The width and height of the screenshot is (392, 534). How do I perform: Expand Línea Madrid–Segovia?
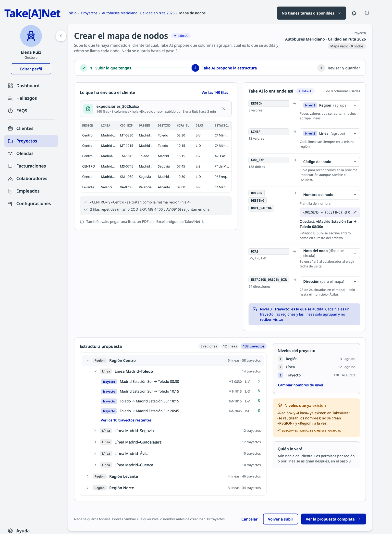click(95, 431)
